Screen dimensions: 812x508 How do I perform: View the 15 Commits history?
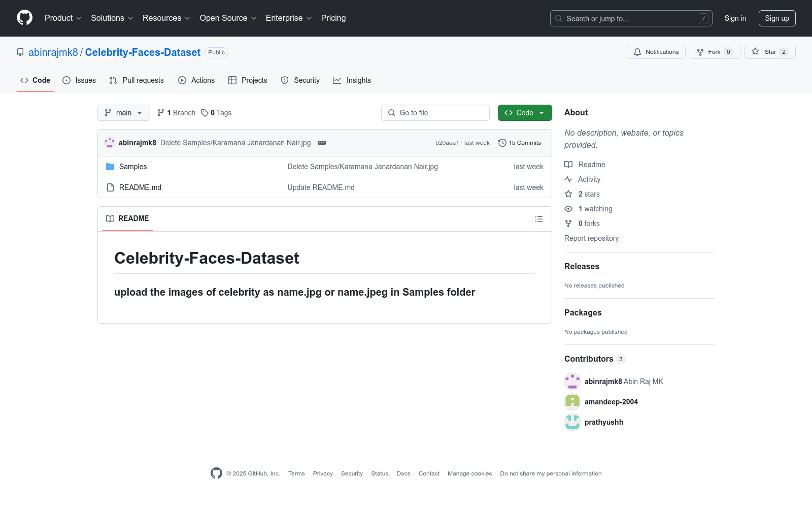[x=520, y=143]
